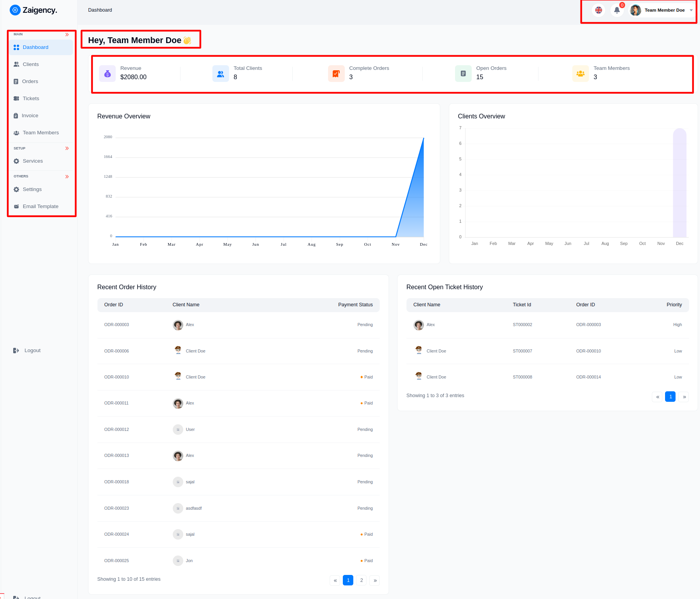This screenshot has height=599, width=700.
Task: Go to next page of order history
Action: coord(375,580)
